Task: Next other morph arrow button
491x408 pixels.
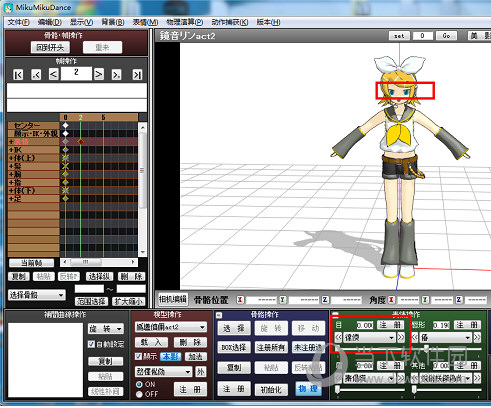Action: (477, 378)
